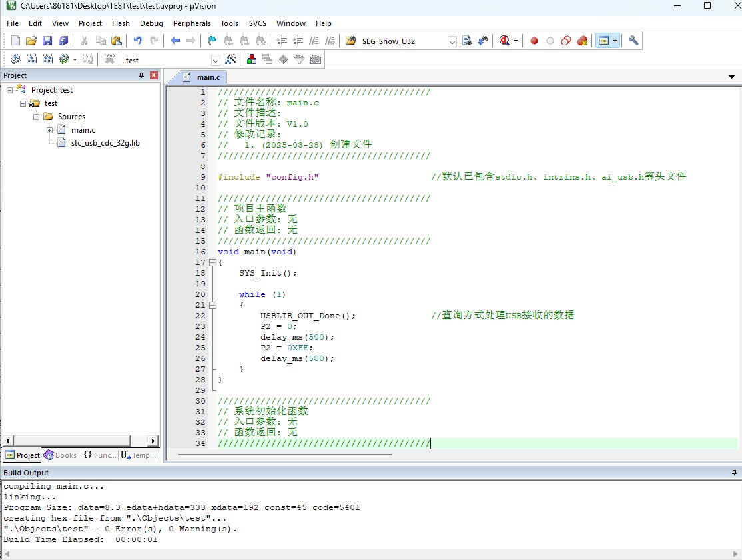Run incremental find
Screen dimensions: 742x560
483,41
